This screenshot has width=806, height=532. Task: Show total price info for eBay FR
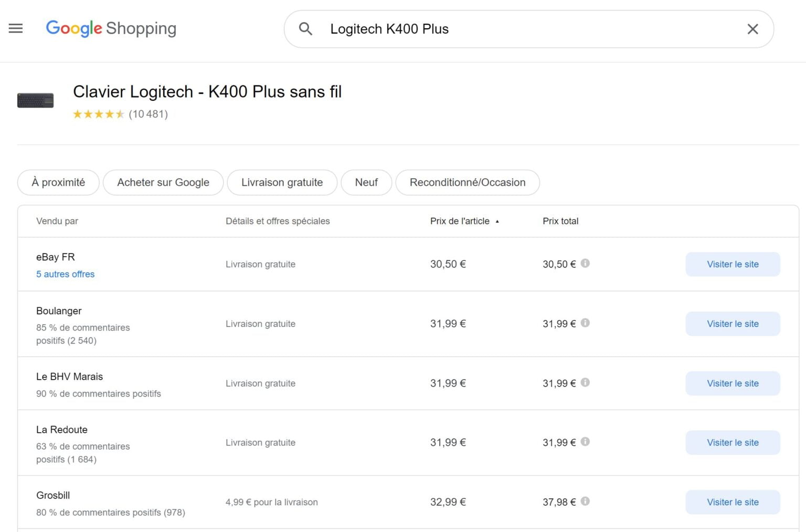[x=585, y=263]
